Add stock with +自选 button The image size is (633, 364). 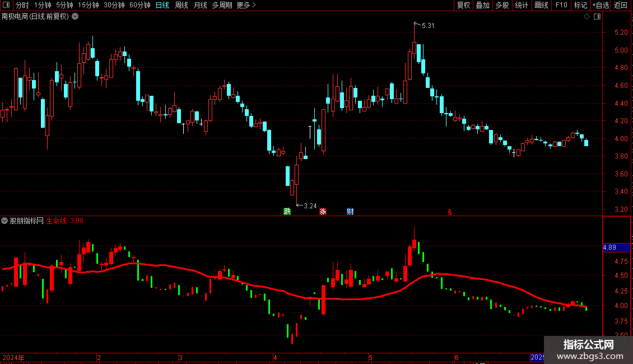[x=601, y=5]
